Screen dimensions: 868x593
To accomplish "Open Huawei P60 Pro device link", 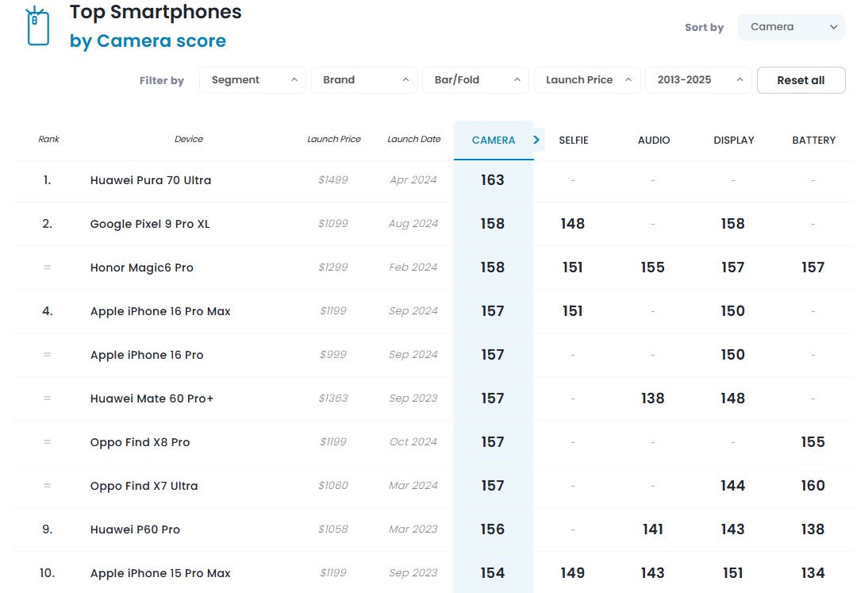I will point(135,529).
